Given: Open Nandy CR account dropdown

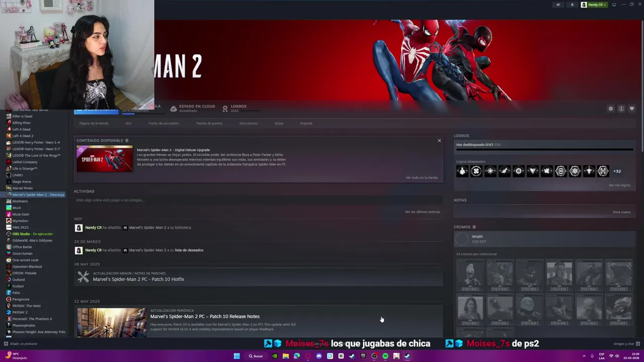Looking at the screenshot, I should 594,5.
